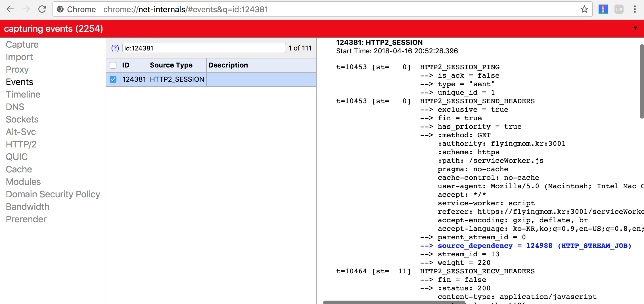Open Domain Security Policy tab
This screenshot has width=644, height=304.
53,194
